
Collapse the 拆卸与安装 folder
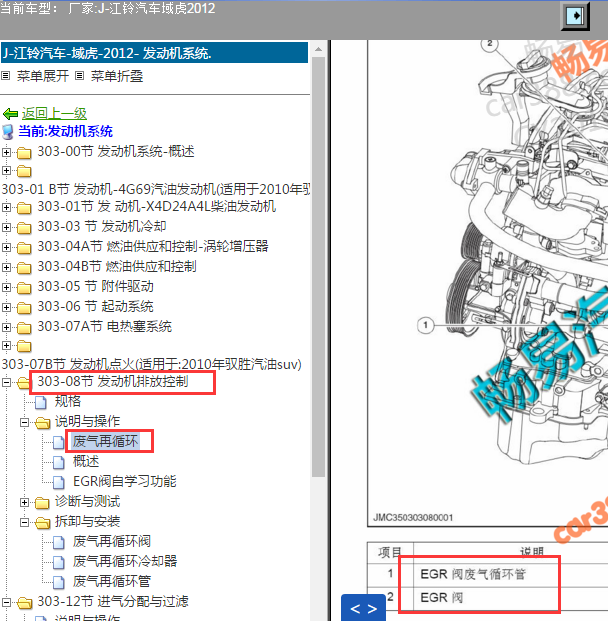[x=25, y=523]
